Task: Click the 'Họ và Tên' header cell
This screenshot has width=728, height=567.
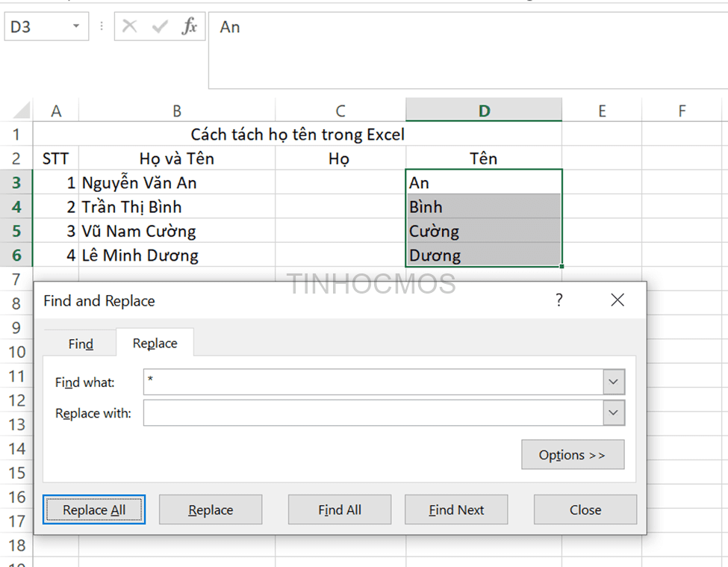Action: (177, 158)
